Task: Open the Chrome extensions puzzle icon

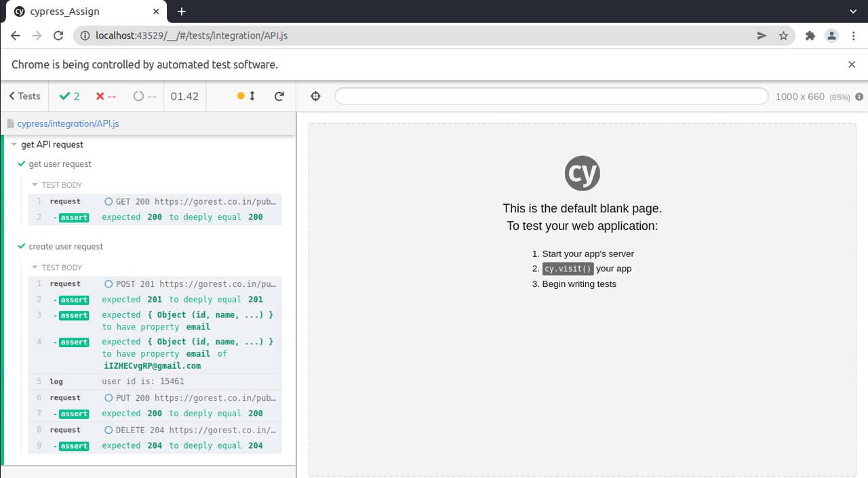Action: 810,35
